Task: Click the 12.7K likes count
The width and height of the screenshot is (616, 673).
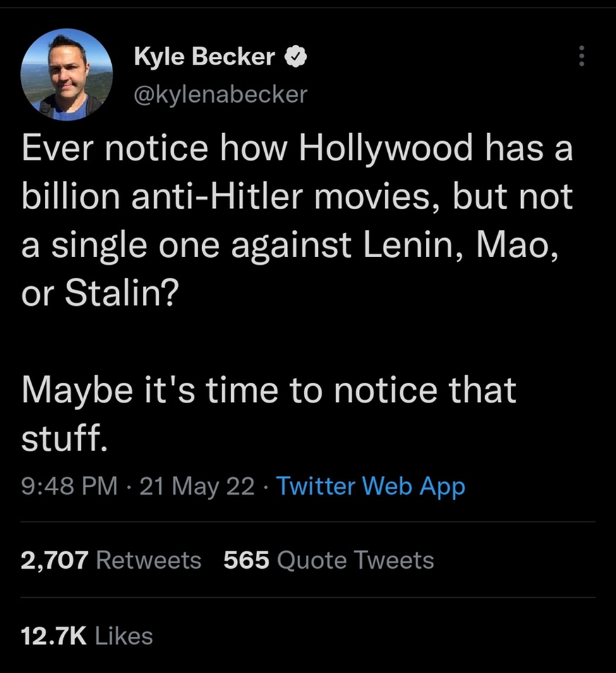Action: click(x=53, y=635)
